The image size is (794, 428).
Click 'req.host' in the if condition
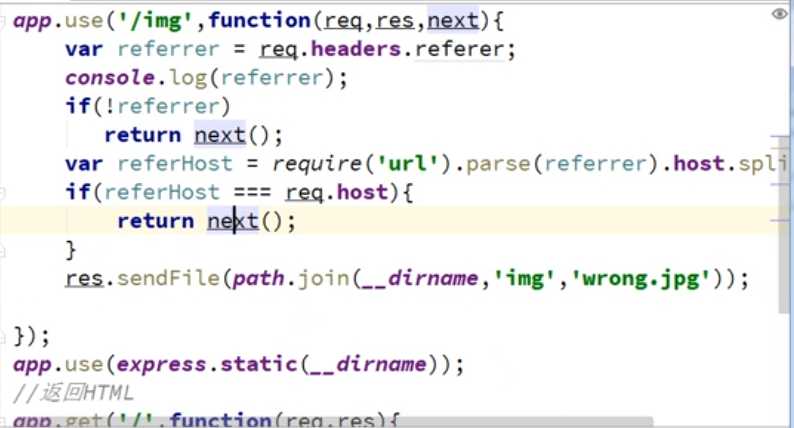(x=337, y=193)
